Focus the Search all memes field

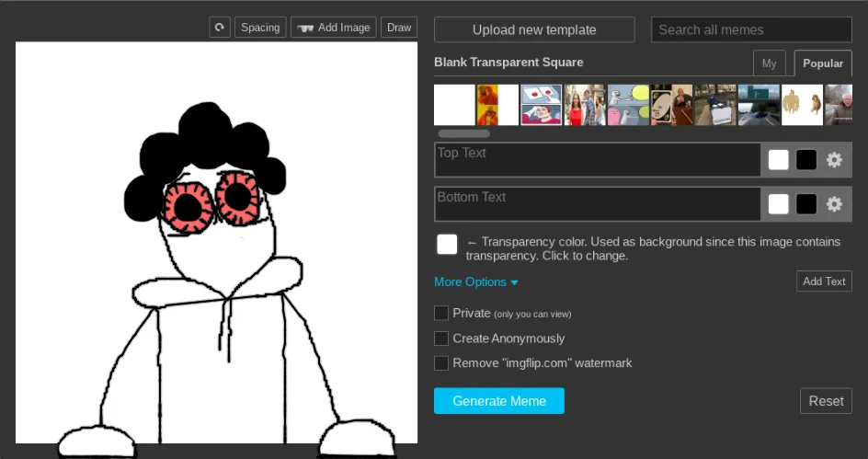coord(751,29)
